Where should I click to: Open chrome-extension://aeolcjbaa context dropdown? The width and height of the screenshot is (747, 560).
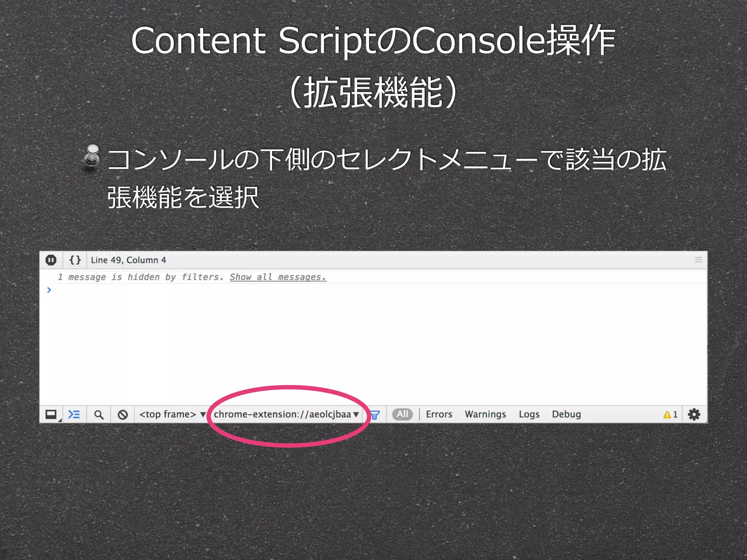[286, 415]
